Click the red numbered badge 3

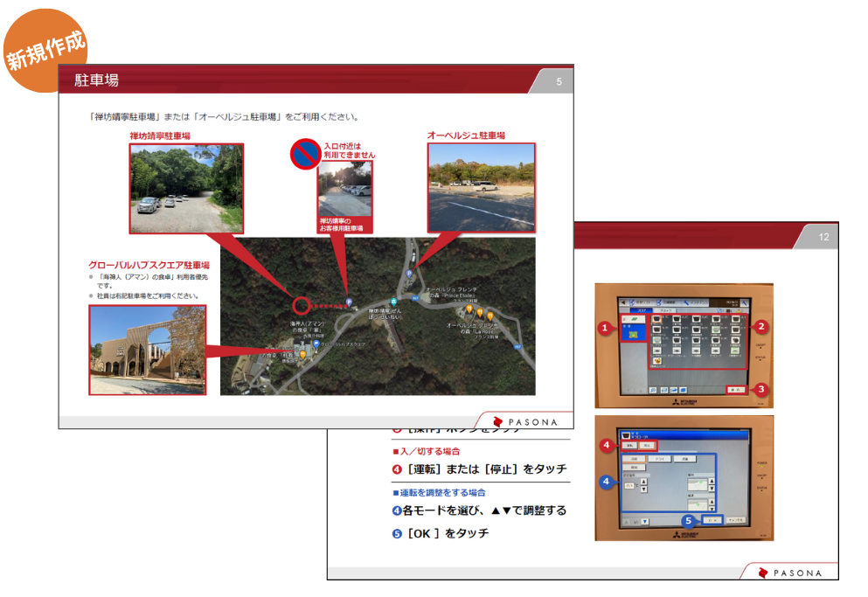click(761, 389)
